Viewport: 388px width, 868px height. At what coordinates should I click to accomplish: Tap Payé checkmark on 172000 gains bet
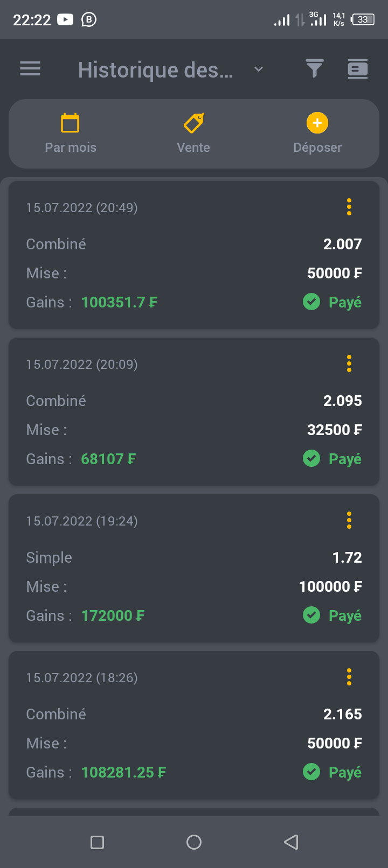click(x=311, y=615)
